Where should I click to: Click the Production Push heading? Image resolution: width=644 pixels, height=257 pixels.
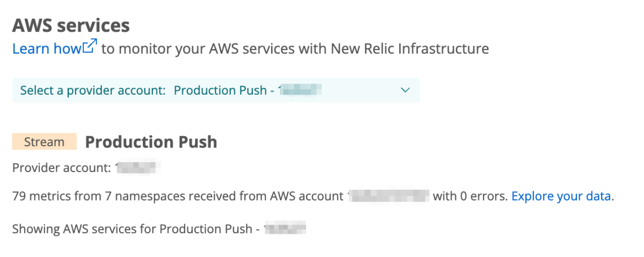pyautogui.click(x=151, y=142)
